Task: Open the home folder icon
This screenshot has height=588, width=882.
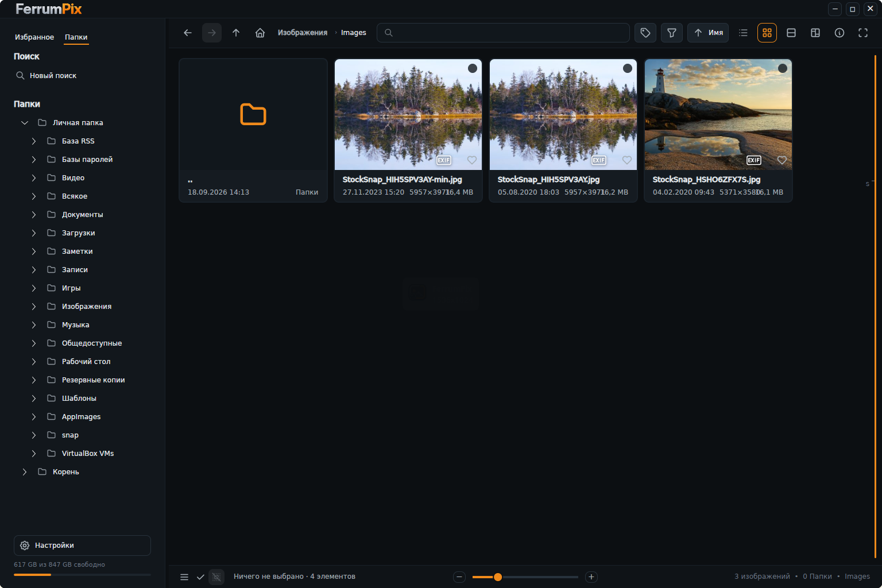Action: (x=260, y=33)
